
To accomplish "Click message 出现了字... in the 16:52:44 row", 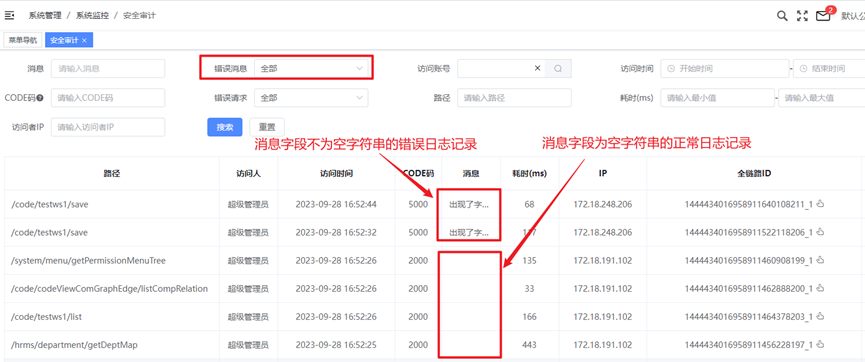I will point(469,204).
